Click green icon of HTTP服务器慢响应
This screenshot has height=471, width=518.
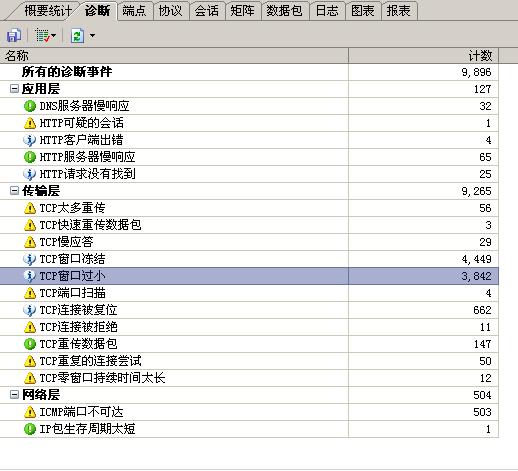30,157
